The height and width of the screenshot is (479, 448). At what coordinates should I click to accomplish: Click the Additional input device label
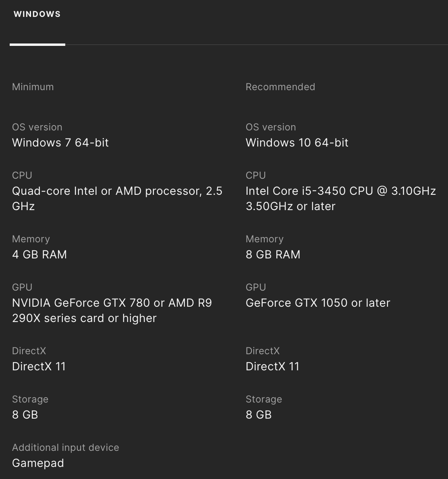click(x=66, y=448)
